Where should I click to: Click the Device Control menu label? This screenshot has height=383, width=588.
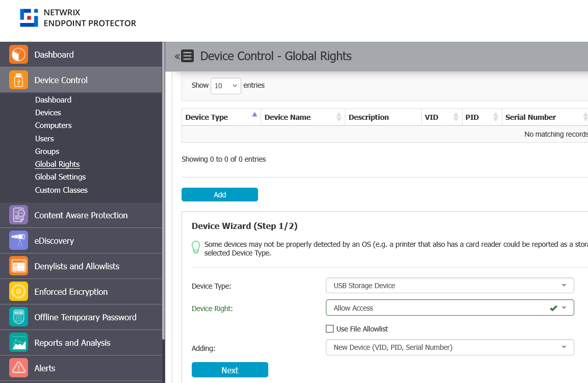tap(61, 80)
